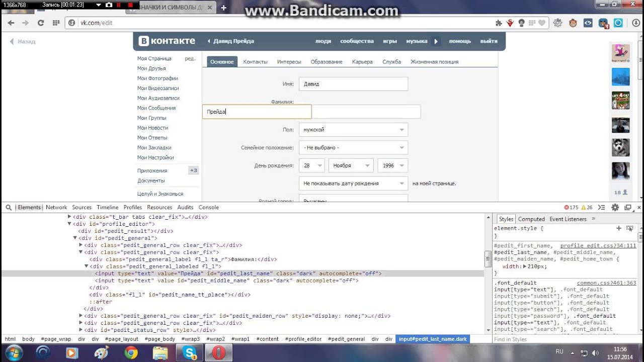Viewport: 644px width, 362px height.
Task: Open a new browser tab with plus button
Action: pyautogui.click(x=224, y=8)
